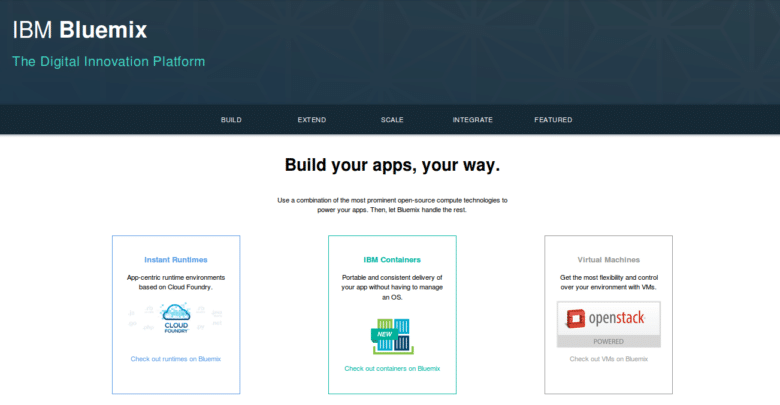Viewport: 780px width, 405px height.
Task: Go to the SCALE navigation tab
Action: tap(392, 120)
